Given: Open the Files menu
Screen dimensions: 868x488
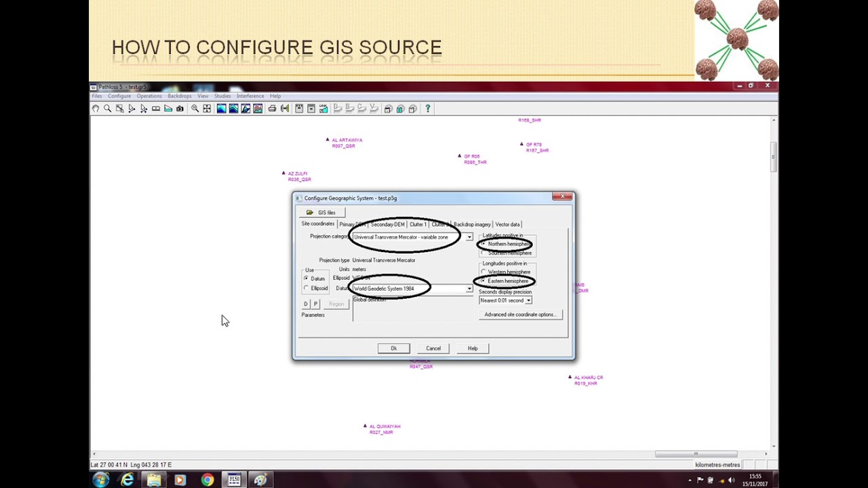Looking at the screenshot, I should click(97, 96).
